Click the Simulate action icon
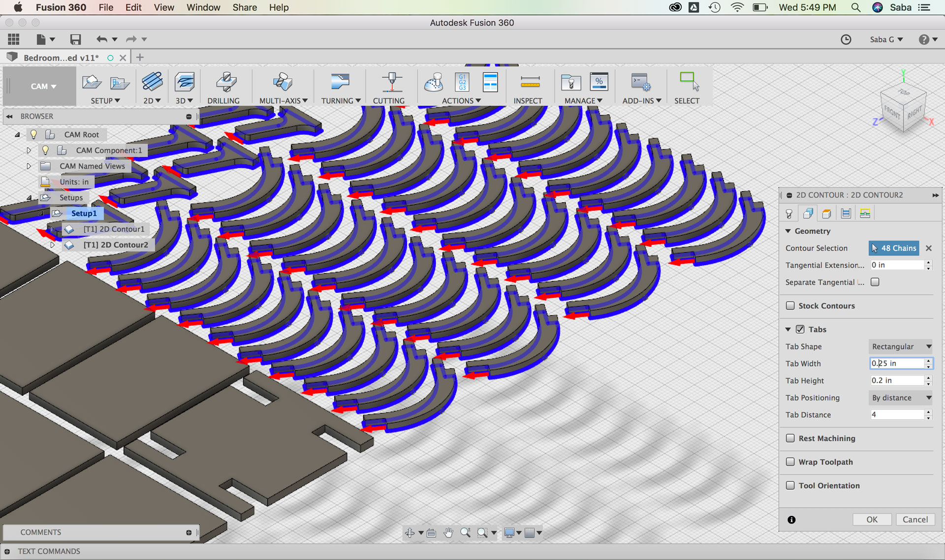This screenshot has width=945, height=560. 434,83
